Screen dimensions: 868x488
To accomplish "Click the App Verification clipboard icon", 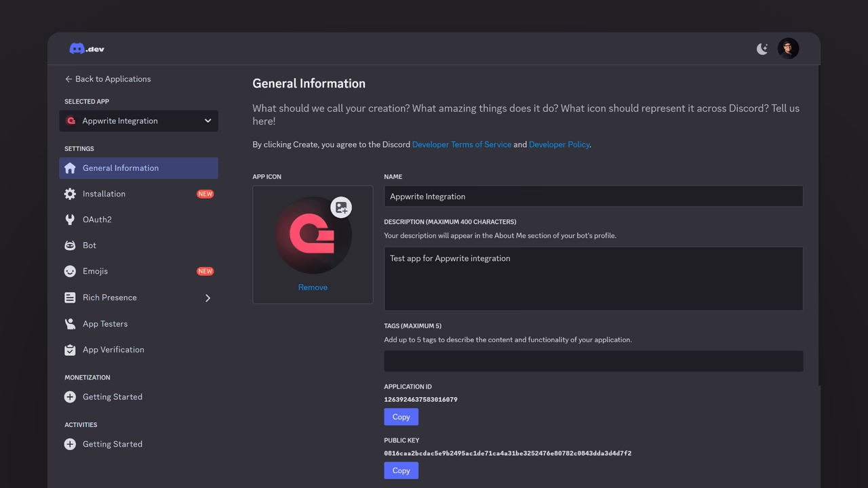I will click(70, 350).
